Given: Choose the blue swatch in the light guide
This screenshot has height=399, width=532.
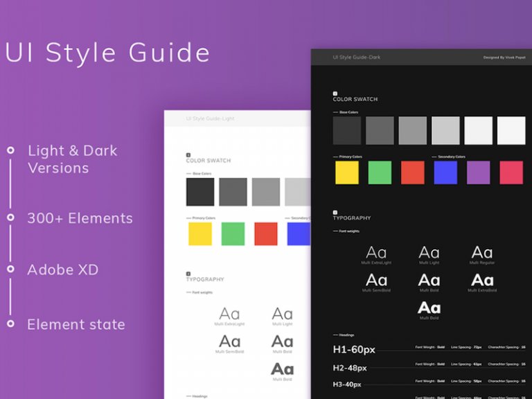Looking at the screenshot, I should 299,233.
